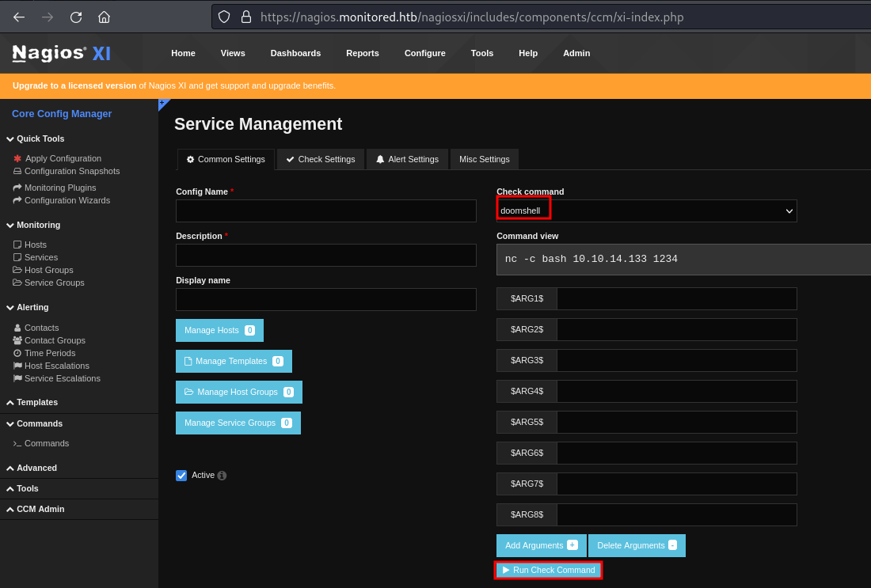Click the shield icon in address bar
This screenshot has width=871, height=588.
tap(224, 17)
